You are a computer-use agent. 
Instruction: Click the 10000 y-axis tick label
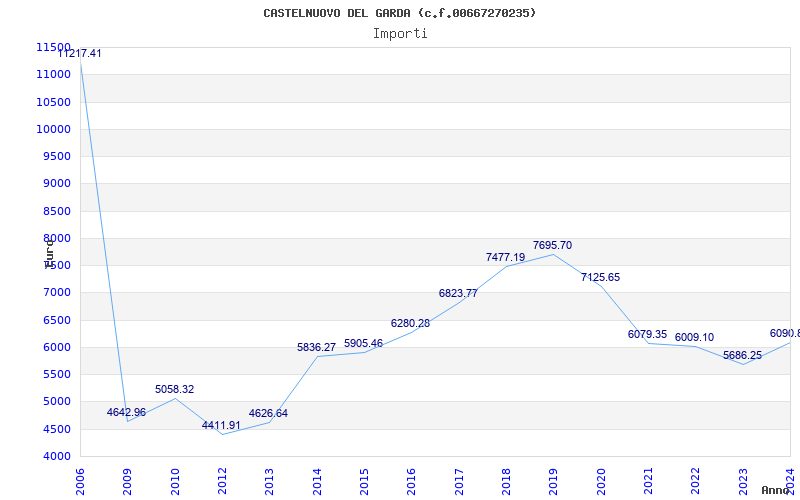coord(53,129)
